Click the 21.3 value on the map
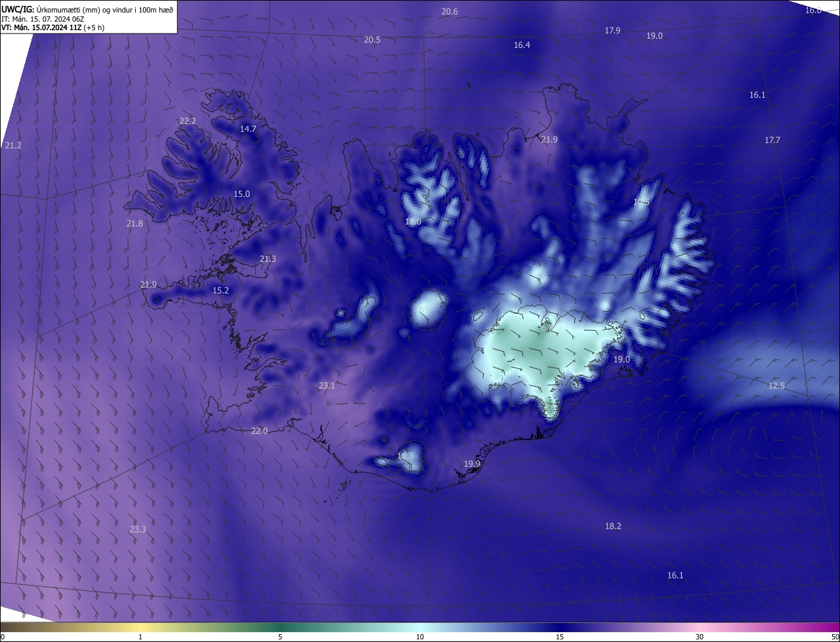Viewport: 840px width, 642px height. tap(268, 259)
